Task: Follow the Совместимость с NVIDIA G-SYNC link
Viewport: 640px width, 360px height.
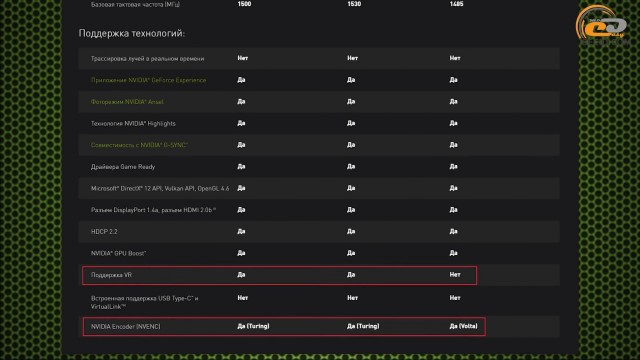Action: pyautogui.click(x=139, y=145)
